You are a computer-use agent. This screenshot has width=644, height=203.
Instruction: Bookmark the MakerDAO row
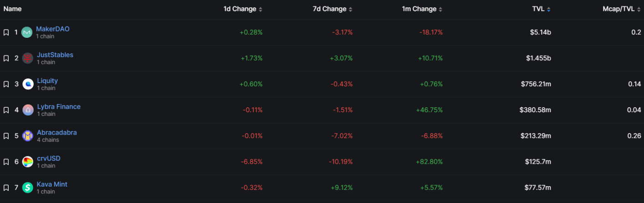tap(6, 32)
